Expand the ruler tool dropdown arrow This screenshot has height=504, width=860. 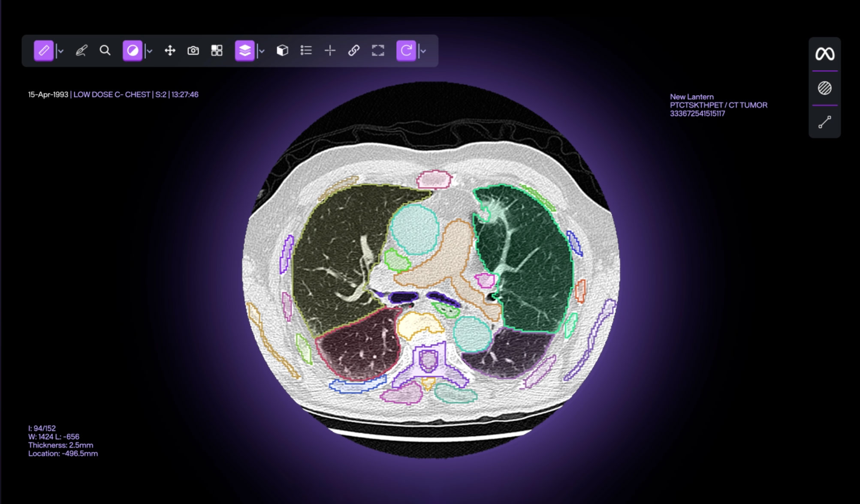(x=61, y=51)
